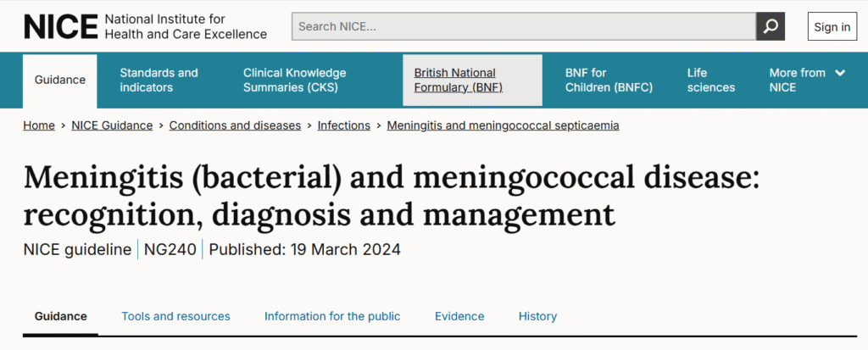Open Conditions and diseases breadcrumb
This screenshot has height=350, width=868.
pos(235,125)
